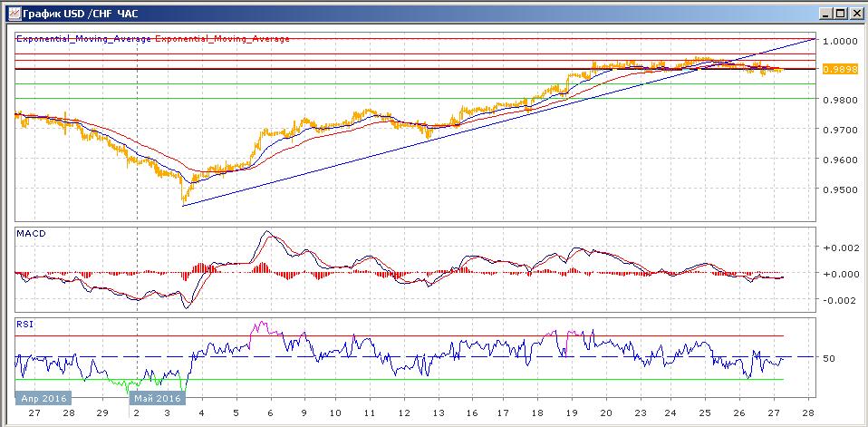Viewport: 868px width, 427px height.
Task: Click the 0.9800 price axis label
Action: coord(840,101)
